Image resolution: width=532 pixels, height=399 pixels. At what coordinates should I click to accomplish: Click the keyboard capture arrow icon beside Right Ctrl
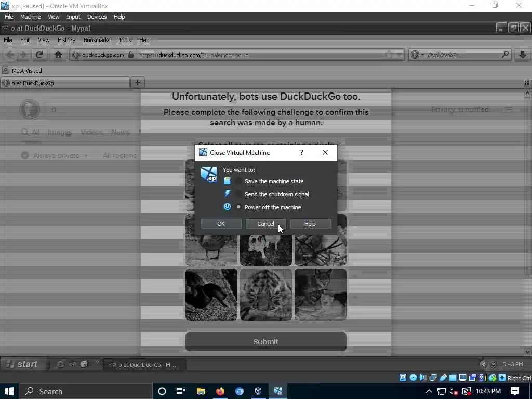pos(502,377)
